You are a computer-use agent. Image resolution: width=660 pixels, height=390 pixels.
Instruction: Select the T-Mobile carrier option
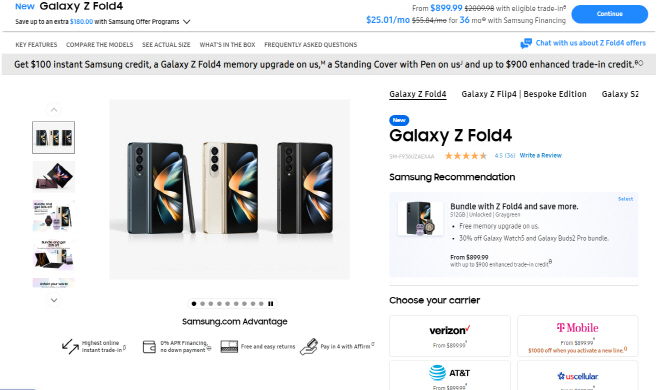click(578, 336)
